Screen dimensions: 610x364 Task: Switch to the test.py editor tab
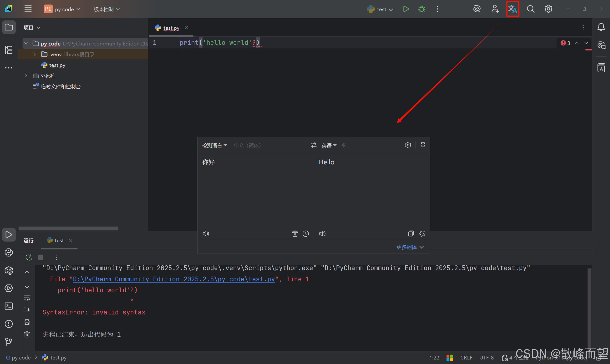[171, 28]
